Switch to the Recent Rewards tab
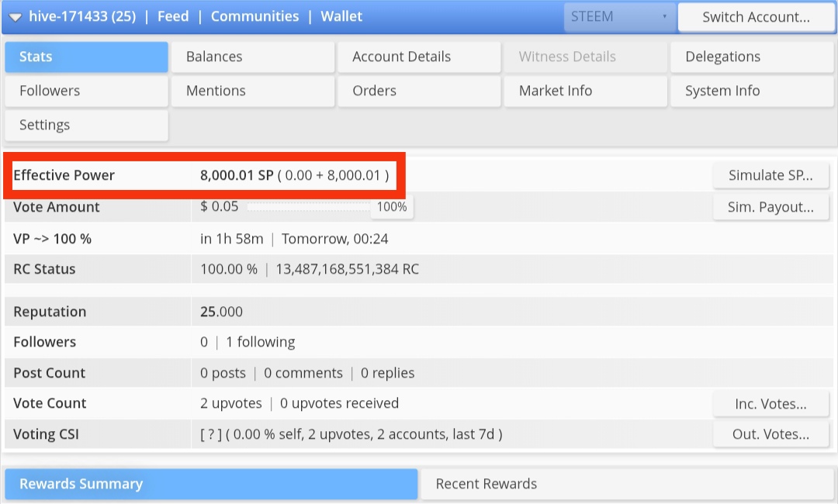 (627, 484)
